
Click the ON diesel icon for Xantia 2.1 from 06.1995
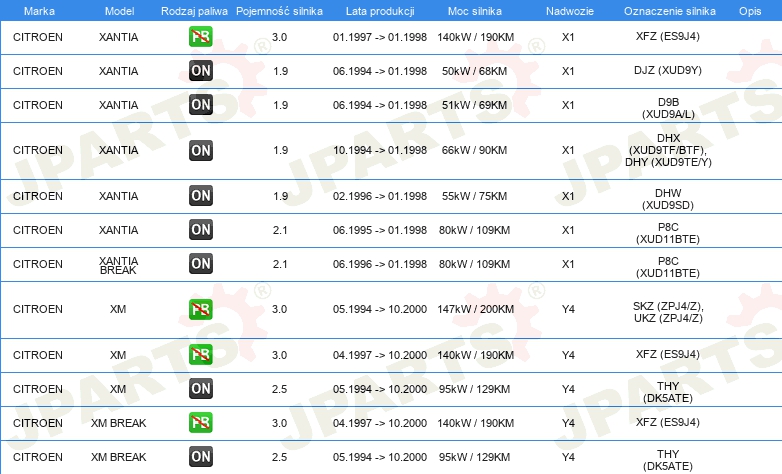coord(200,230)
